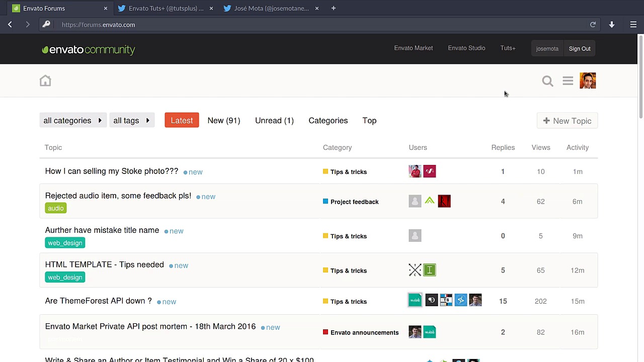Close the José Mota Twitter tab

click(x=317, y=8)
